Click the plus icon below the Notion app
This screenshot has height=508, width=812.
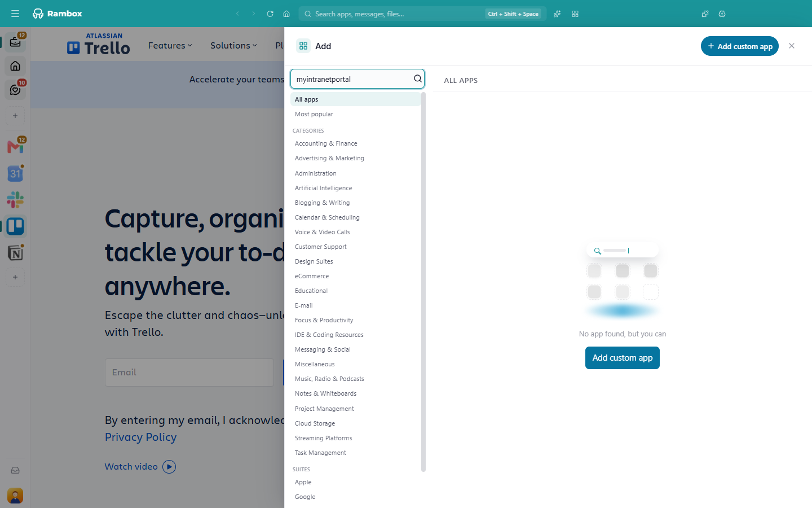pos(15,277)
